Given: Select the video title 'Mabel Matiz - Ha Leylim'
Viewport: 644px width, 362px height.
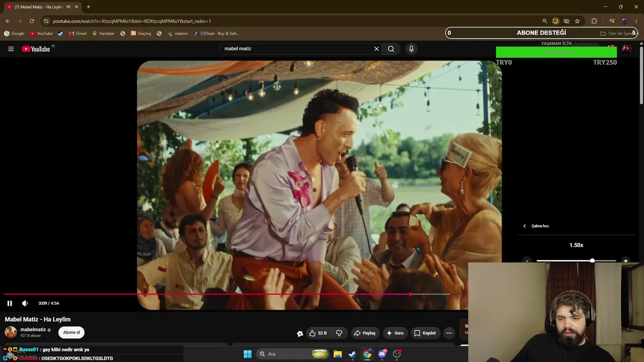Looking at the screenshot, I should [x=38, y=319].
